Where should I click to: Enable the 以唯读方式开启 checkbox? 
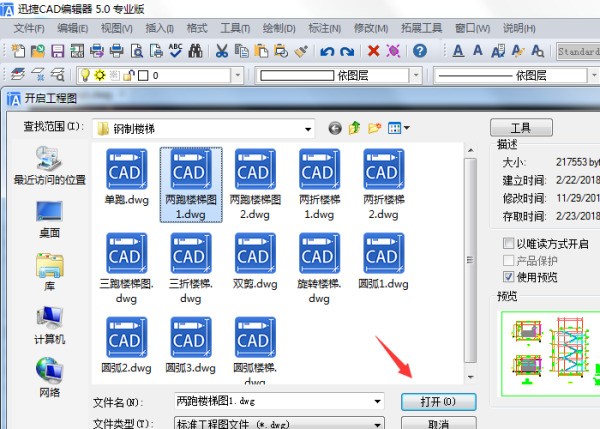click(x=508, y=243)
